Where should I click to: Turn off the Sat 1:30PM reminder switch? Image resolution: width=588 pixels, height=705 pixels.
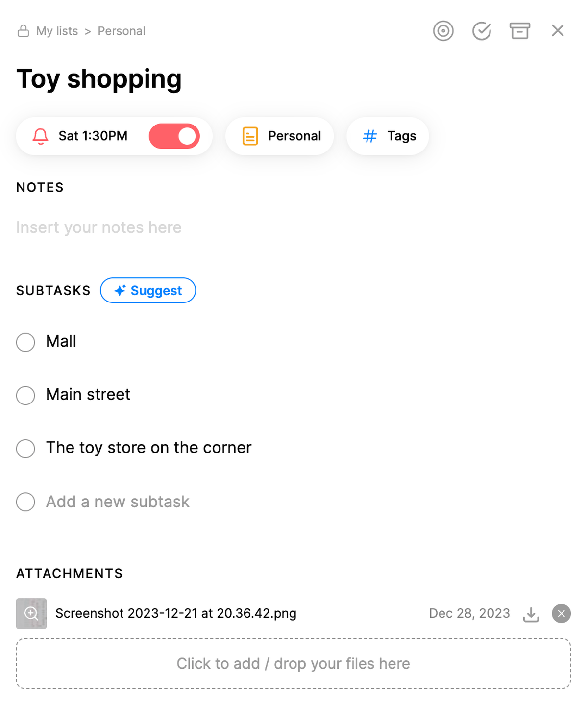coord(174,136)
